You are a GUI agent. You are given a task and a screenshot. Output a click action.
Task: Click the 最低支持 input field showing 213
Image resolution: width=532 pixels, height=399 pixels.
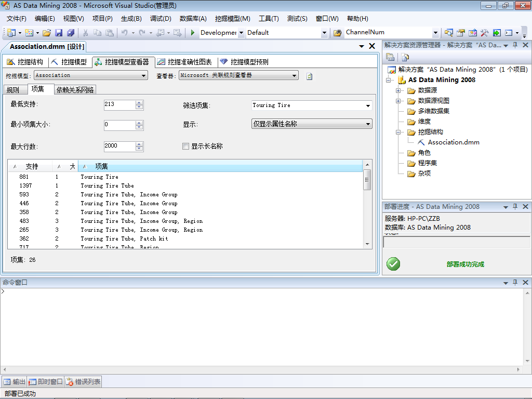pyautogui.click(x=120, y=105)
